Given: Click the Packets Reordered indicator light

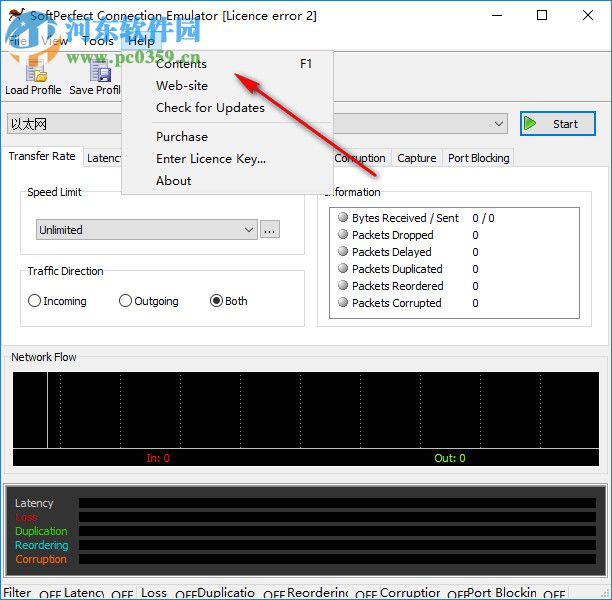Looking at the screenshot, I should 343,285.
